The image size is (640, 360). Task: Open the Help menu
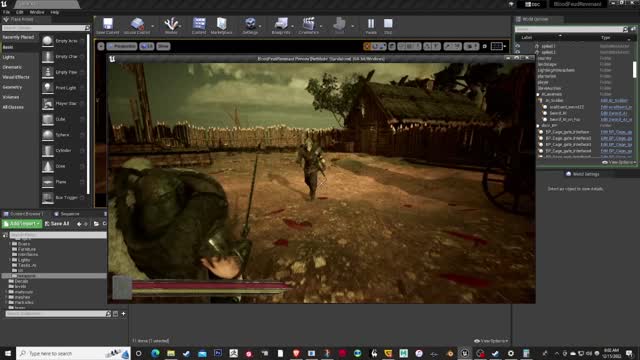pos(54,12)
